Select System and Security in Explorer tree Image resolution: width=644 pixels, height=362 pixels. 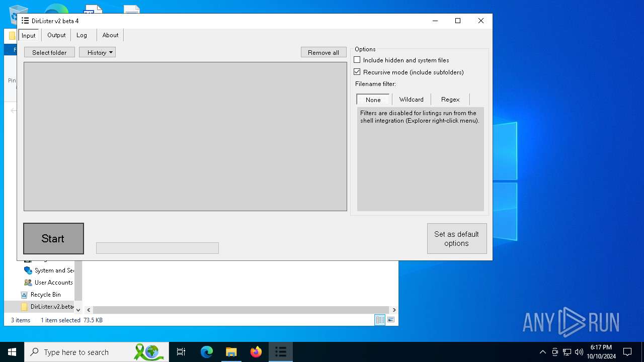pos(49,270)
